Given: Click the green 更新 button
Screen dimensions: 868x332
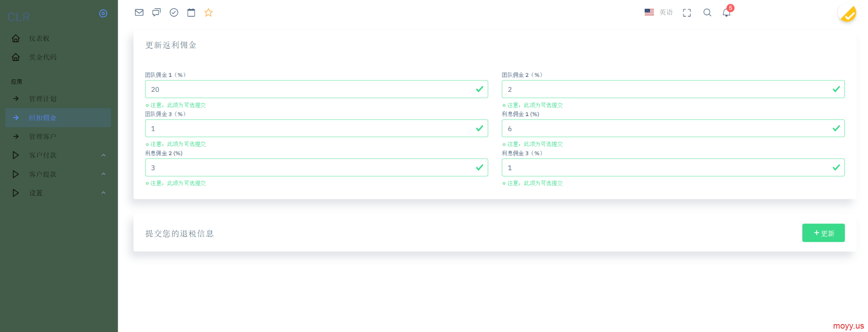Looking at the screenshot, I should [x=823, y=233].
